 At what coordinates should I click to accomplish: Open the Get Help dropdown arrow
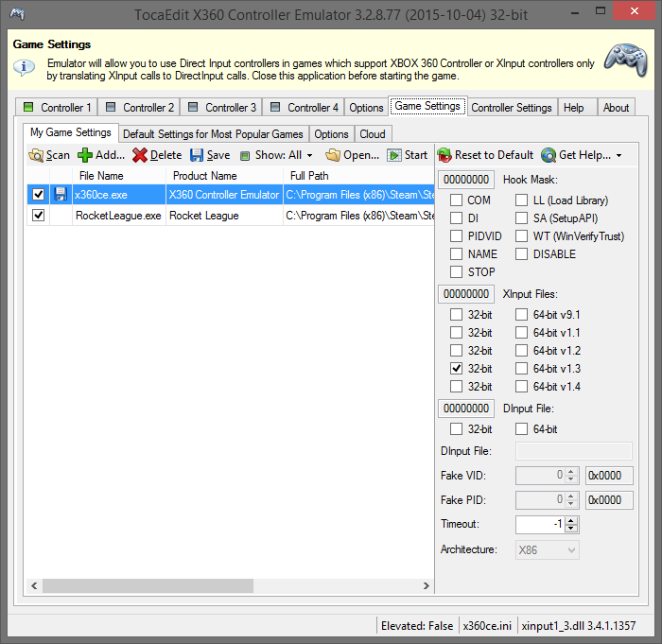pyautogui.click(x=618, y=156)
